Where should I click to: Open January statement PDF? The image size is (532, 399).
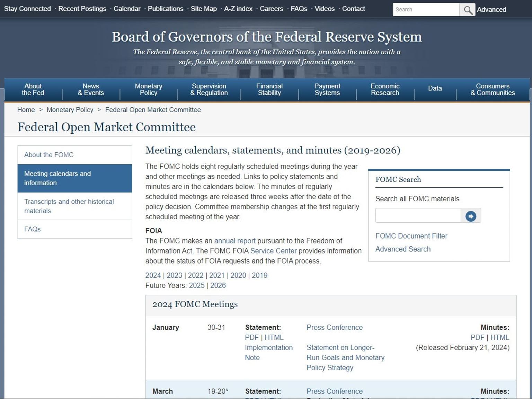coord(252,337)
